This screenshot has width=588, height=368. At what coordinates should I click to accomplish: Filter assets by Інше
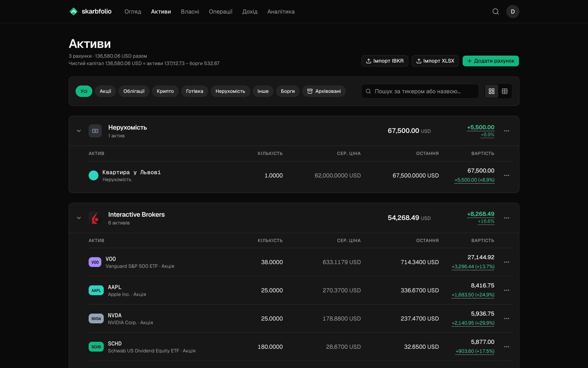263,91
